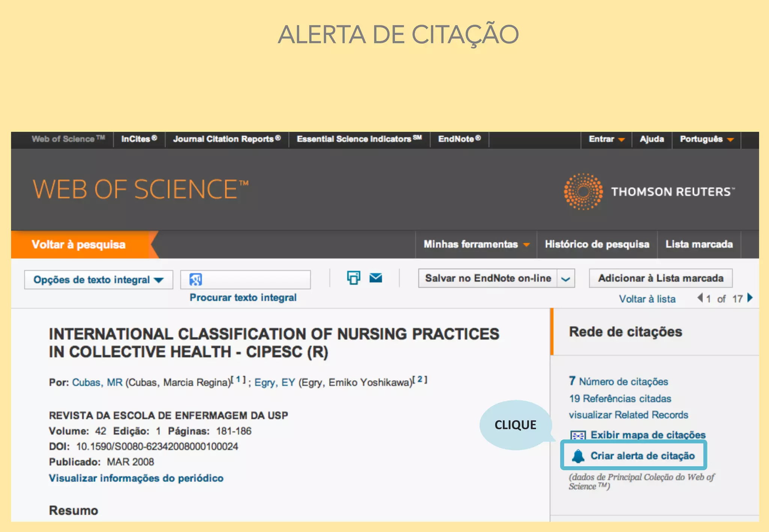Viewport: 769px width, 532px height.
Task: Click Procurar texto integral link
Action: coord(243,298)
